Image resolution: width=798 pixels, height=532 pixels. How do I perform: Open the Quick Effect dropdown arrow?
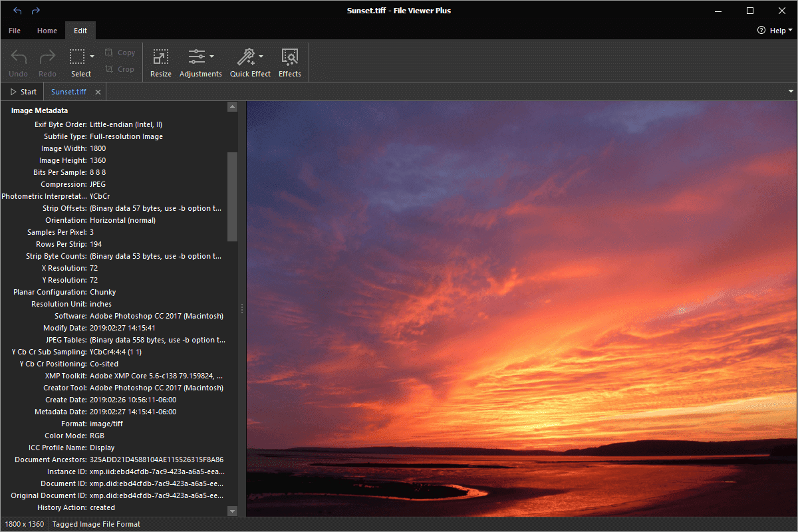click(261, 57)
